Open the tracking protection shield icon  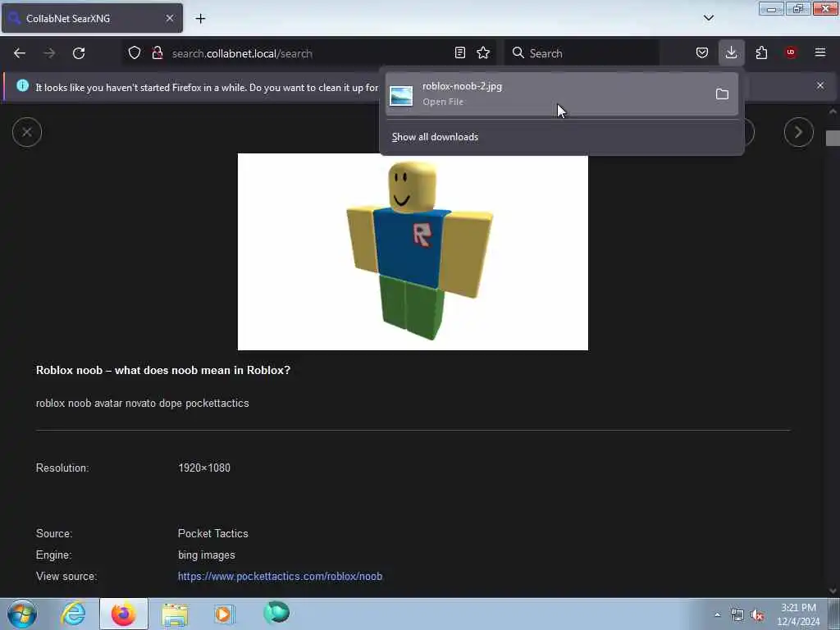tap(135, 52)
